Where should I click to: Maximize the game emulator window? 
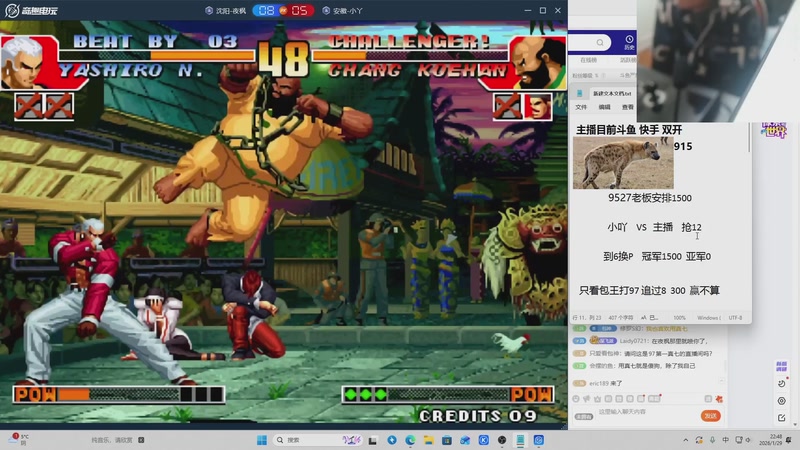point(542,10)
